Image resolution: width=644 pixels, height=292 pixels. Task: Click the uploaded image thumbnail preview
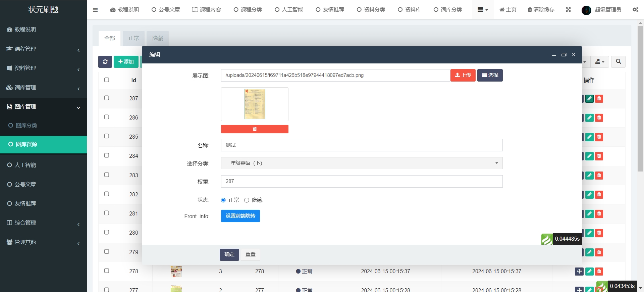pos(255,104)
